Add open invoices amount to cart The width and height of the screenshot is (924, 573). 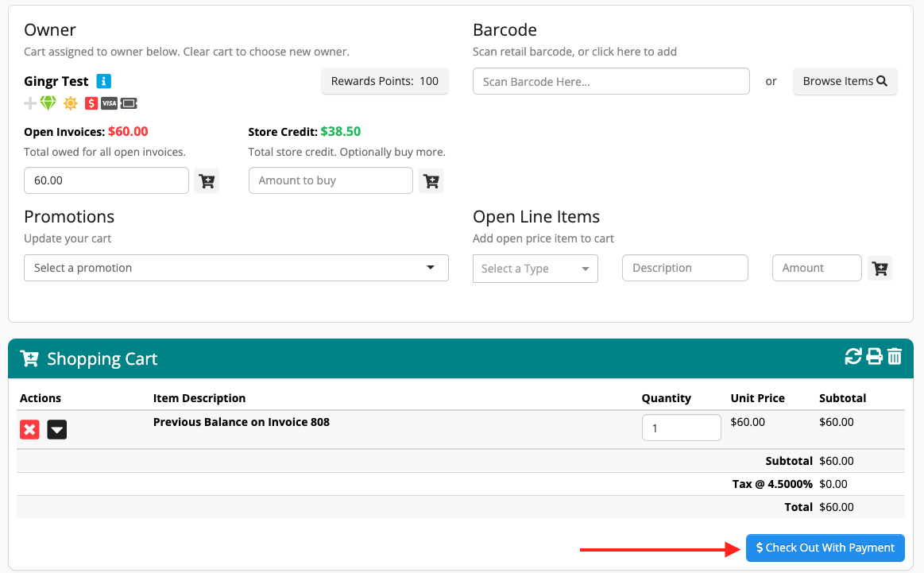point(207,181)
